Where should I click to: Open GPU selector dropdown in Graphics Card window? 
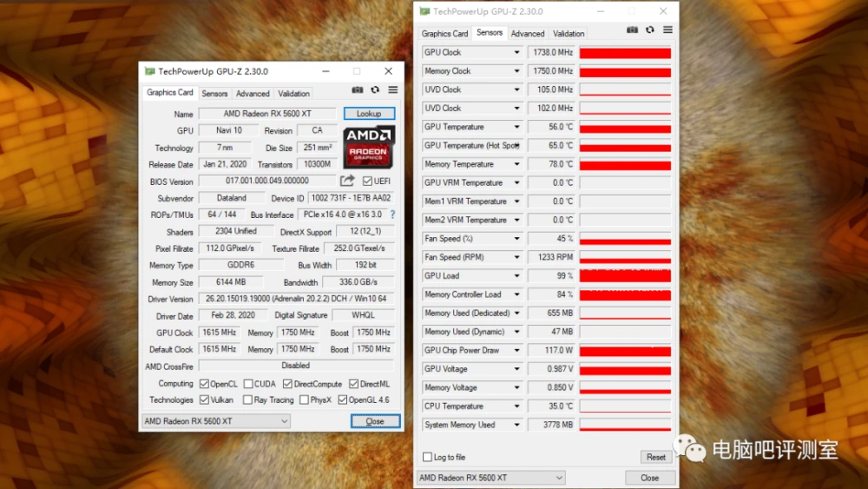pos(216,421)
